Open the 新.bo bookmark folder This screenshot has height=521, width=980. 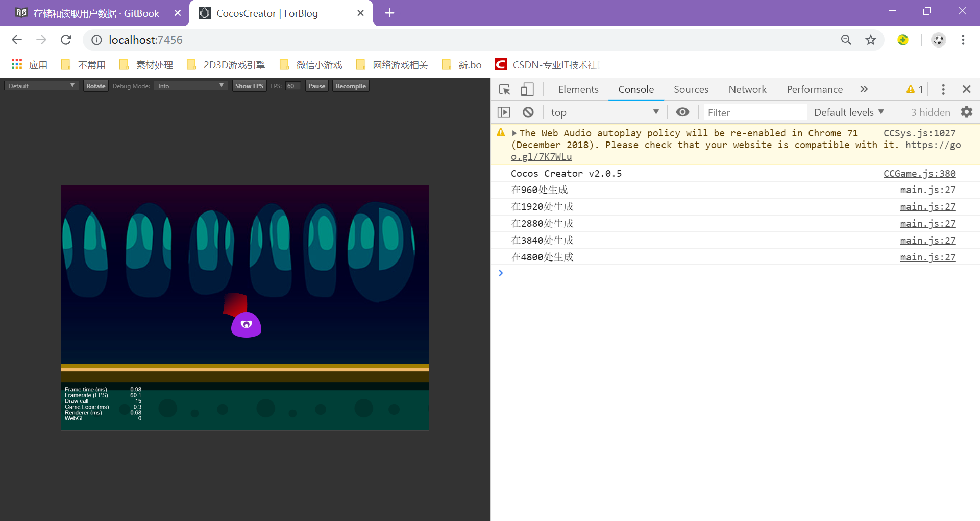click(x=461, y=65)
